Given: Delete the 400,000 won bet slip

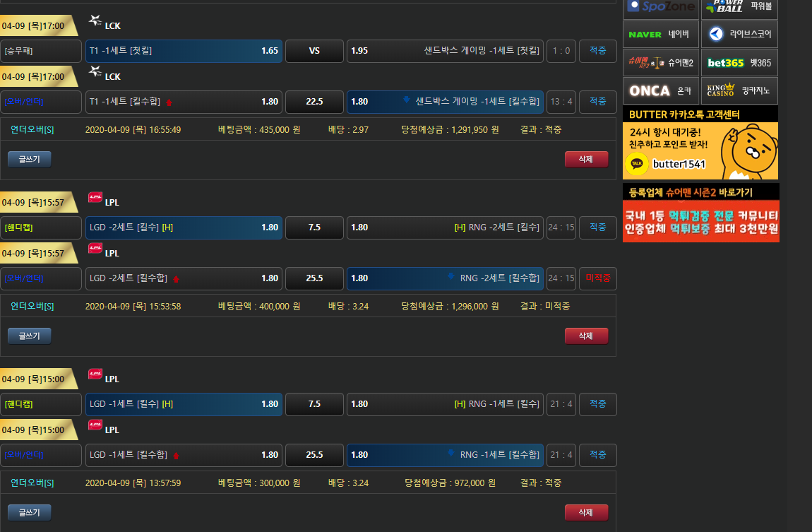Looking at the screenshot, I should click(x=586, y=336).
